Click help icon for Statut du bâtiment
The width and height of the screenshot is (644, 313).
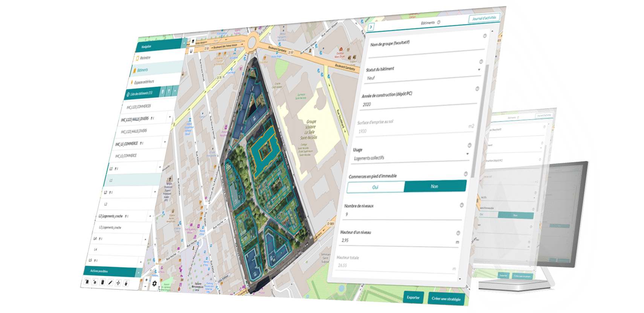click(x=481, y=61)
